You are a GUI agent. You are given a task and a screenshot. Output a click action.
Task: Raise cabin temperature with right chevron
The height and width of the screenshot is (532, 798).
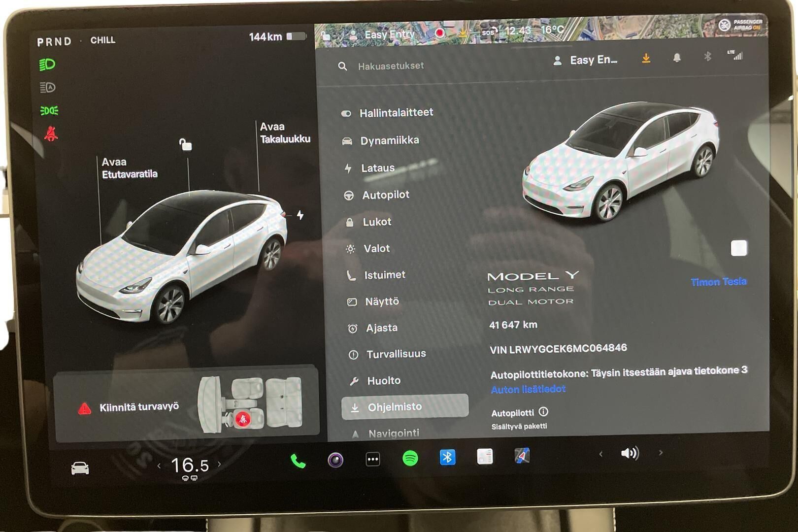click(x=219, y=464)
